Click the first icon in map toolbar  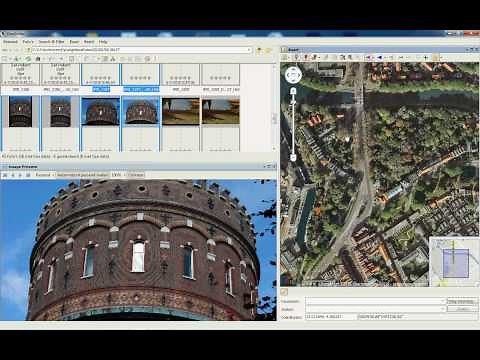click(285, 58)
